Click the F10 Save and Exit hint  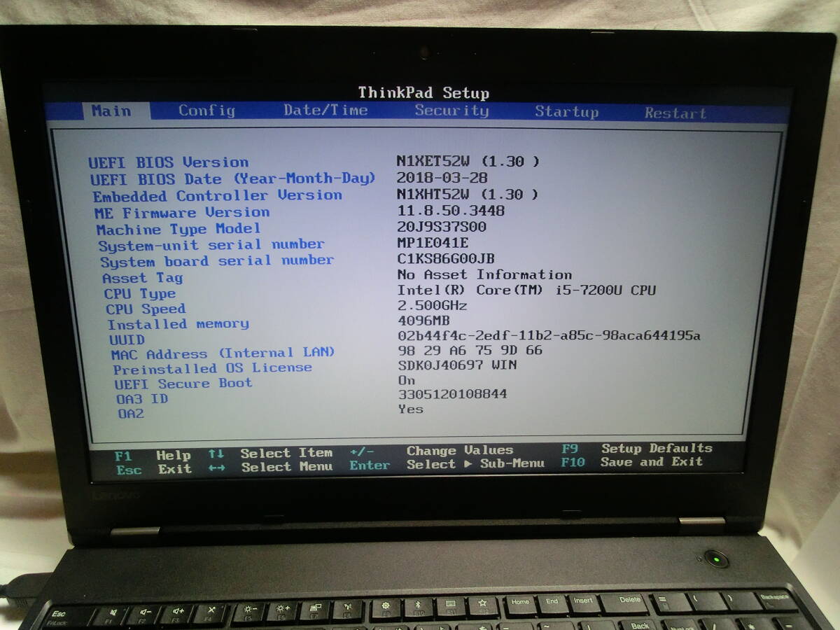[632, 462]
